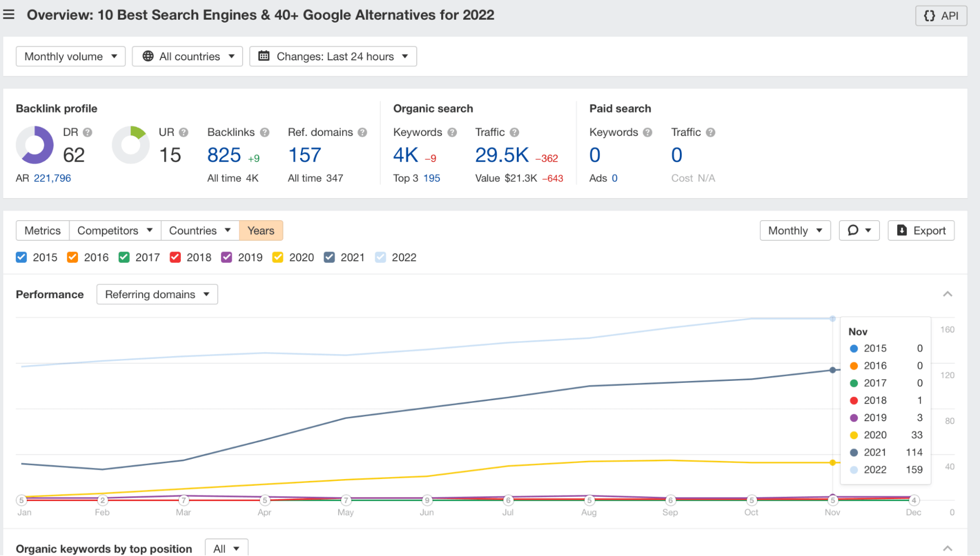Screen dimensions: 980x556
Task: Click the Export button
Action: point(921,230)
